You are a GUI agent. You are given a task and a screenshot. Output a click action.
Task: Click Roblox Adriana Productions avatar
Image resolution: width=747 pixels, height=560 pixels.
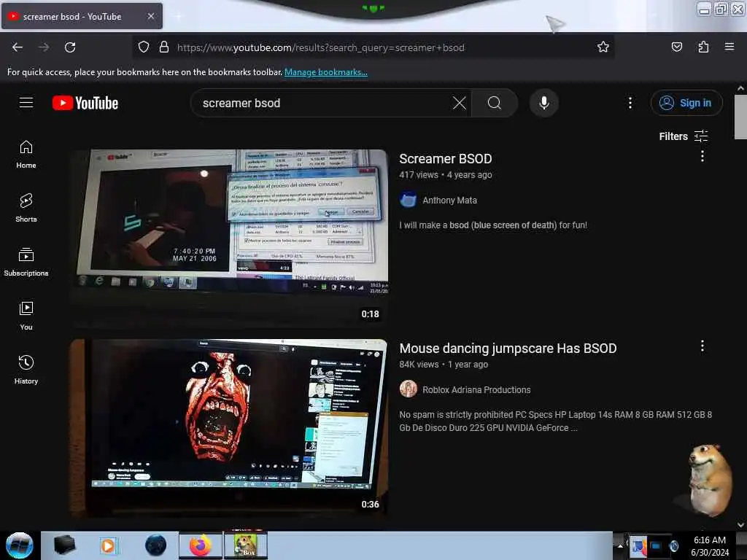pyautogui.click(x=409, y=389)
